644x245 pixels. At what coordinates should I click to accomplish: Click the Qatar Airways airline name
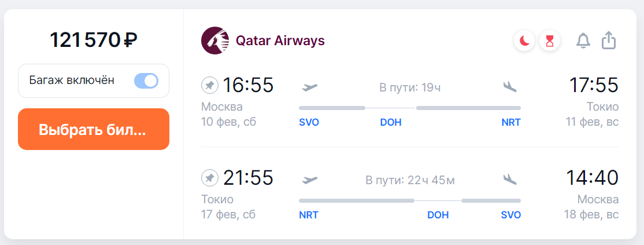(280, 41)
